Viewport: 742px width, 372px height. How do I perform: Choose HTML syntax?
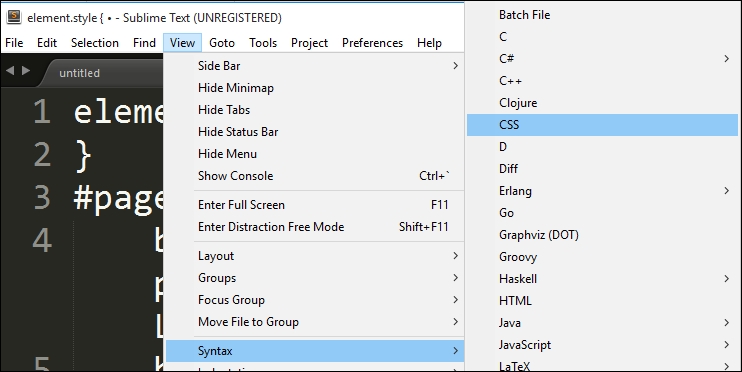coord(602,301)
